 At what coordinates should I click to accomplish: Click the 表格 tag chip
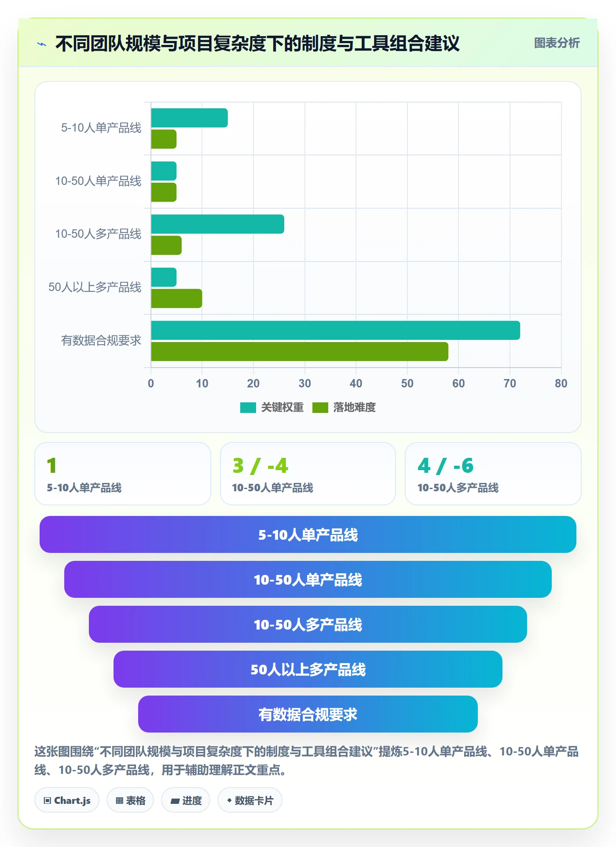coord(130,800)
